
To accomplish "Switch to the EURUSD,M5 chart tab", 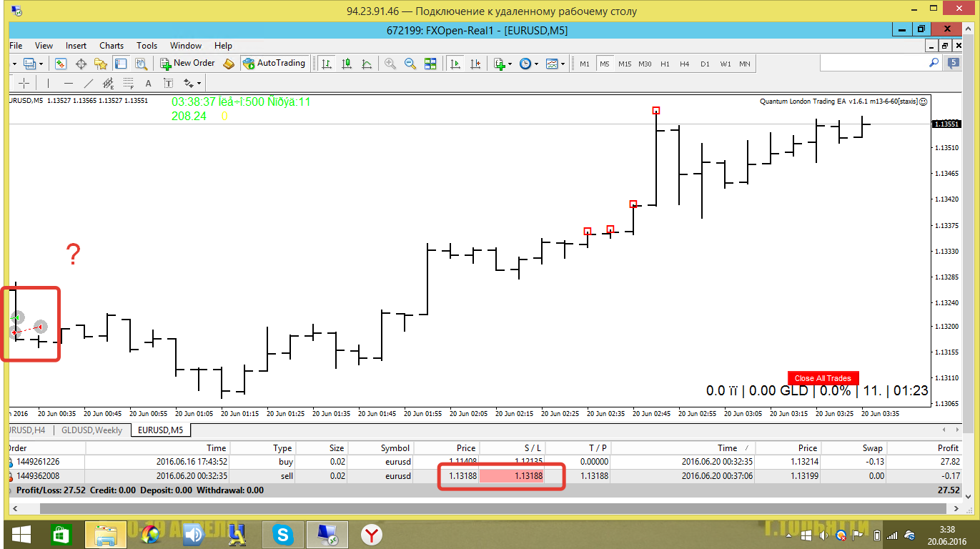I will coord(160,430).
